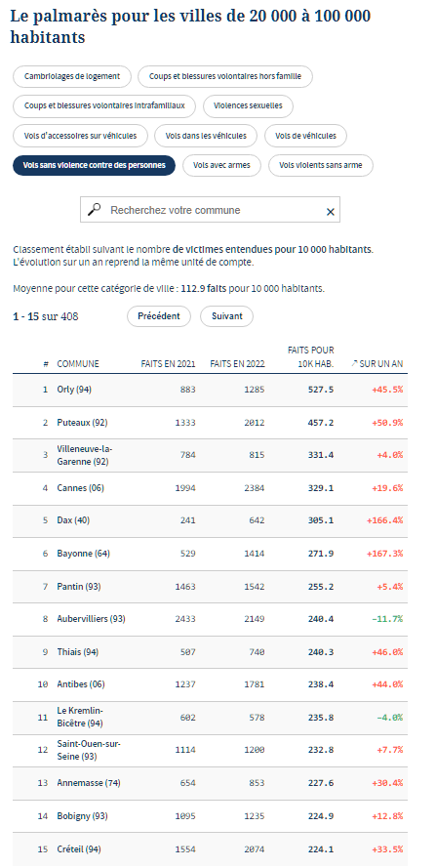Switch to the 'Vols avec armes' category
Image resolution: width=436 pixels, height=868 pixels.
coord(221,165)
